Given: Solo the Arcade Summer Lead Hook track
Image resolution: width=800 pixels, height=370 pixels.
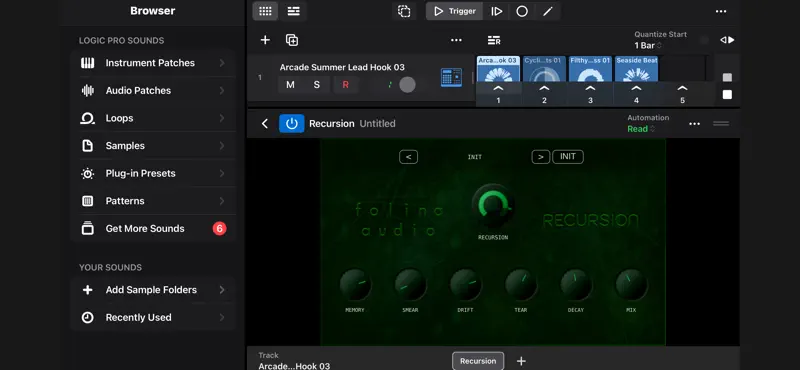Looking at the screenshot, I should (317, 85).
